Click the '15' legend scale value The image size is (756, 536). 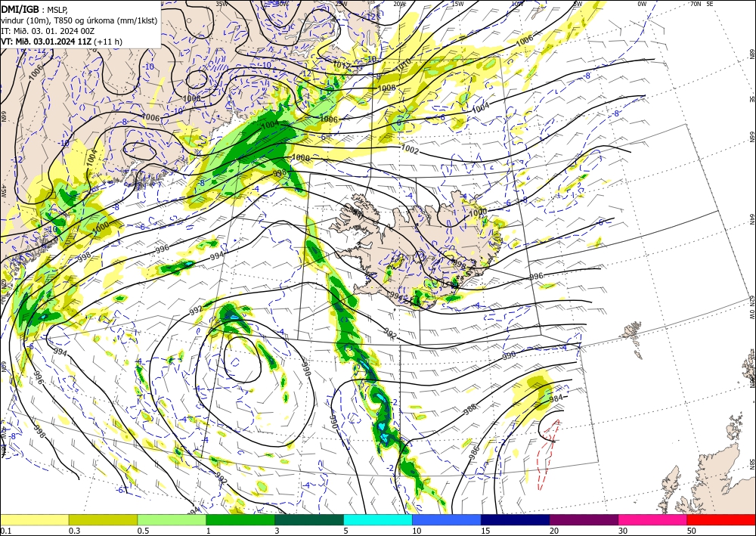coord(485,531)
